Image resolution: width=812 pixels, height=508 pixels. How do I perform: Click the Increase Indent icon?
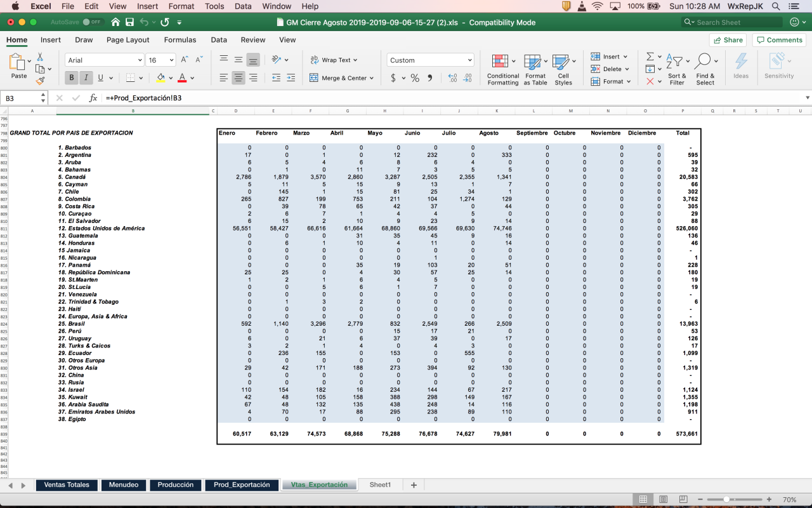[x=291, y=78]
